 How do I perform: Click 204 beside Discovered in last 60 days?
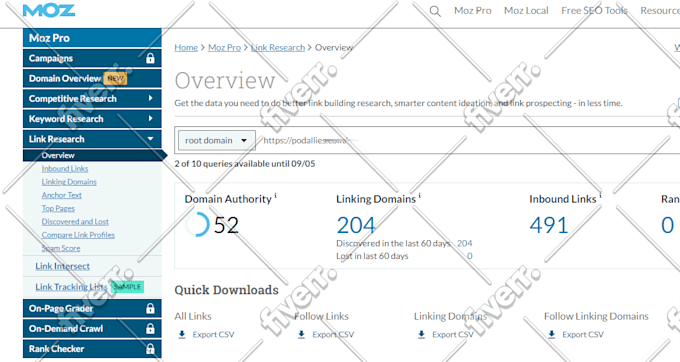coord(464,243)
